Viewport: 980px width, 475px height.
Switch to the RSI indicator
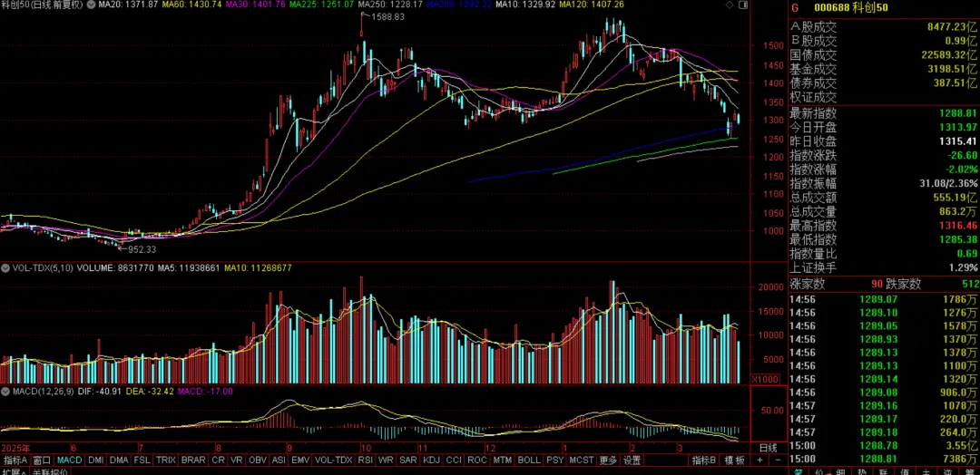(365, 460)
